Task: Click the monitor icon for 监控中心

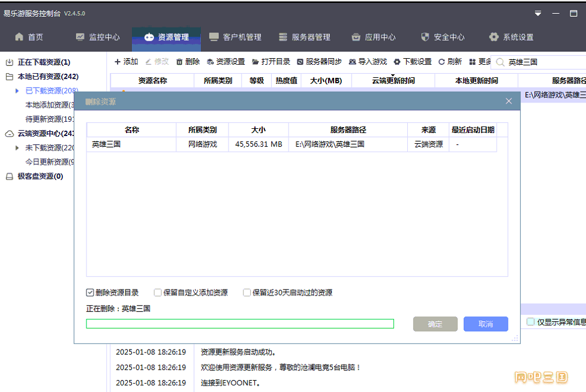Action: click(80, 37)
